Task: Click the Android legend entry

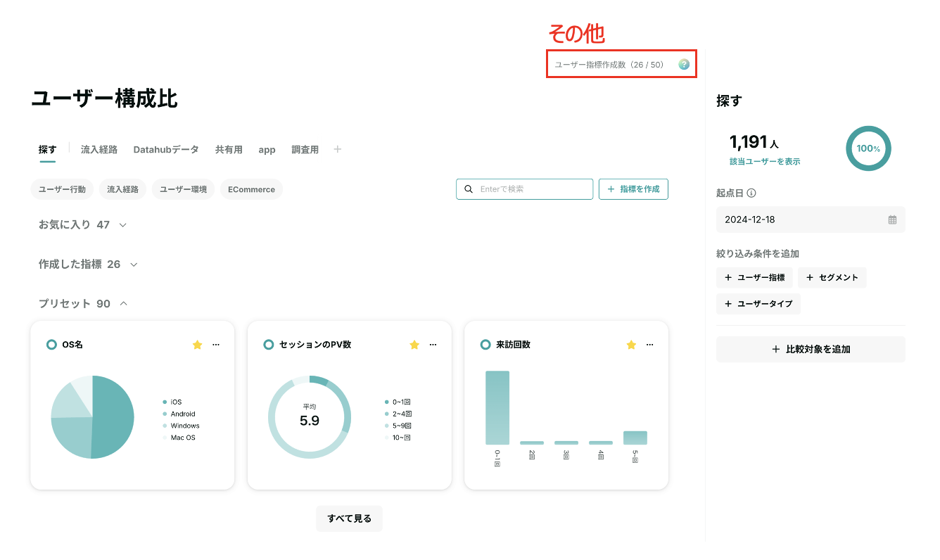Action: coord(179,414)
